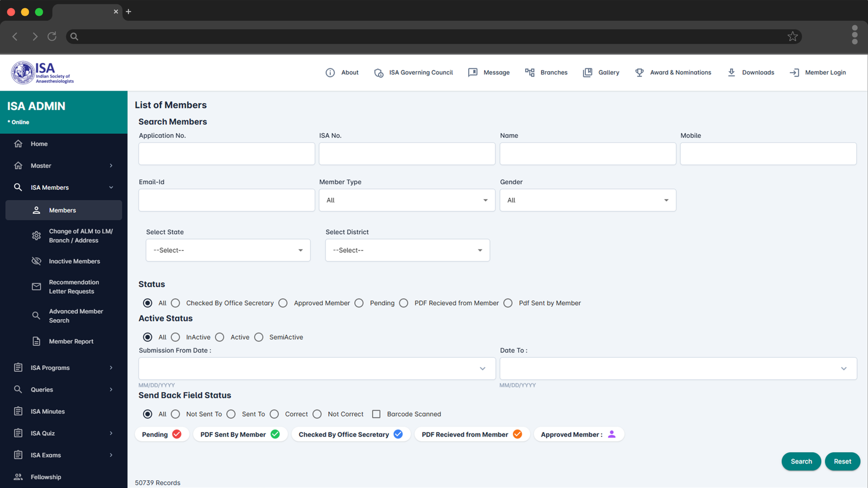Click the ISA Quiz clipboard icon
The image size is (868, 488).
(18, 433)
